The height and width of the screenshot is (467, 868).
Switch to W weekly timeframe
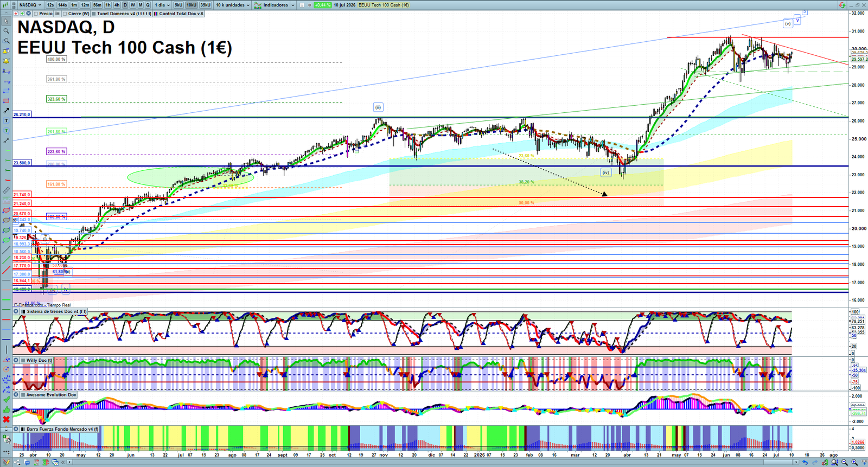pyautogui.click(x=132, y=5)
